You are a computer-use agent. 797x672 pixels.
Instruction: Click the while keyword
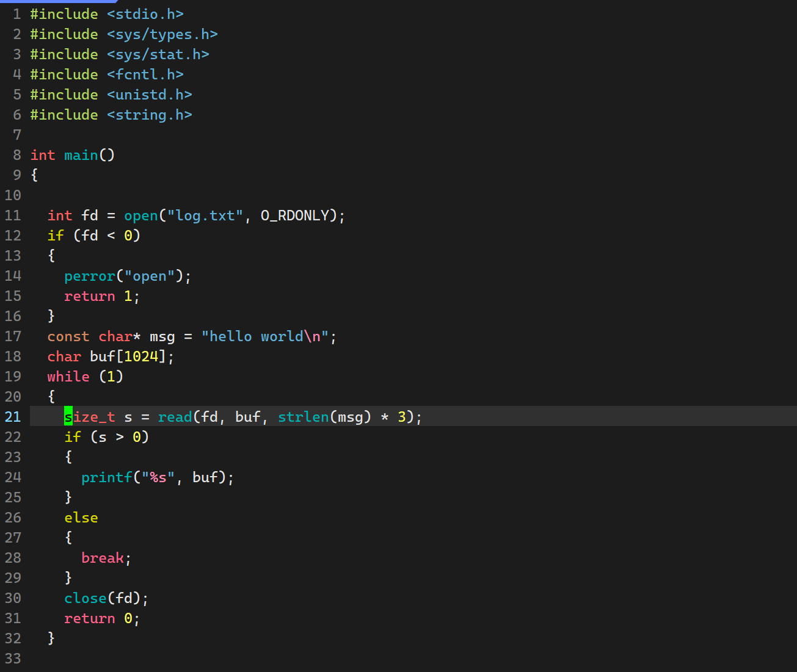[68, 377]
